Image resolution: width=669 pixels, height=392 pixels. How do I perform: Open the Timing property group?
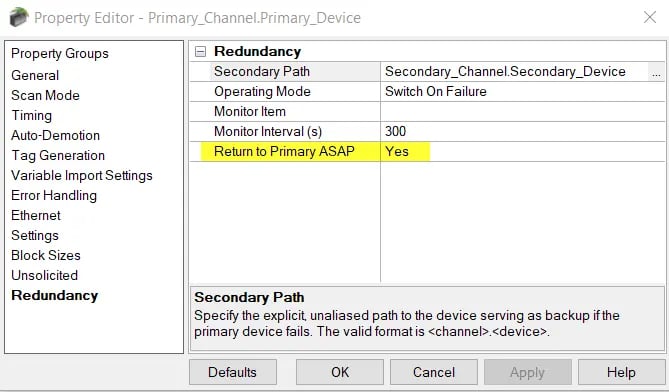coord(32,115)
